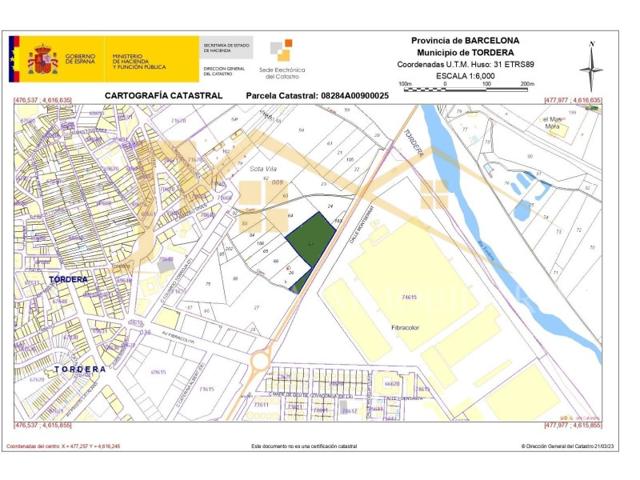
Task: Click the green highlighted cadastral parcel
Action: (x=311, y=240)
